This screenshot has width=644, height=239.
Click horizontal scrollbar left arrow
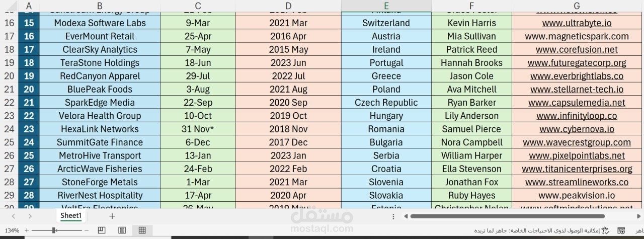(x=406, y=216)
